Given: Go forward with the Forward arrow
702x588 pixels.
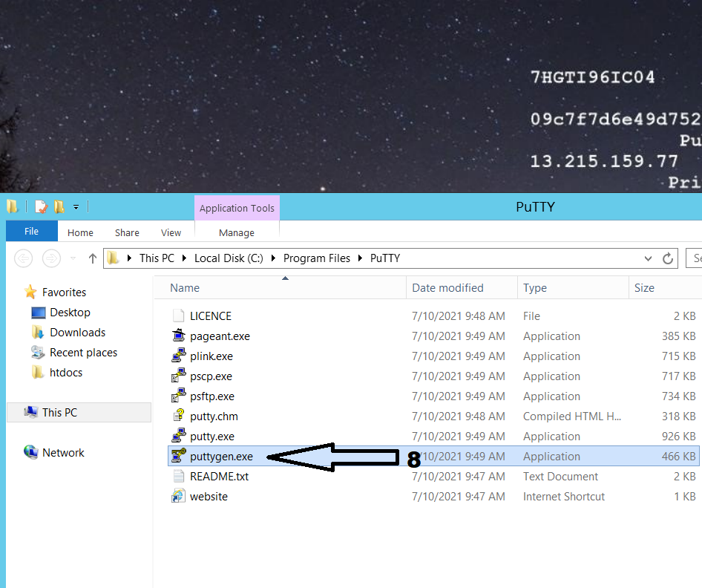Looking at the screenshot, I should pyautogui.click(x=51, y=258).
